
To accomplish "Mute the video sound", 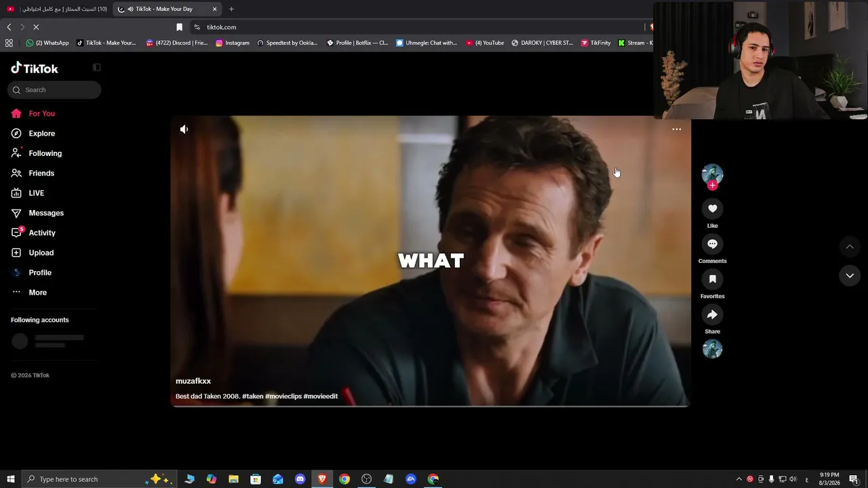I will tap(184, 129).
